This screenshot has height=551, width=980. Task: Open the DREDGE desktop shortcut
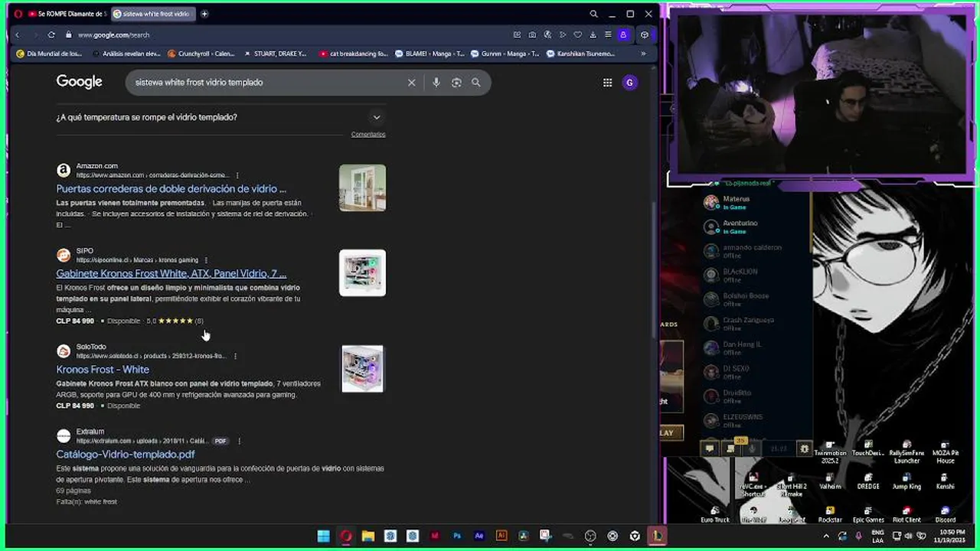click(x=868, y=480)
